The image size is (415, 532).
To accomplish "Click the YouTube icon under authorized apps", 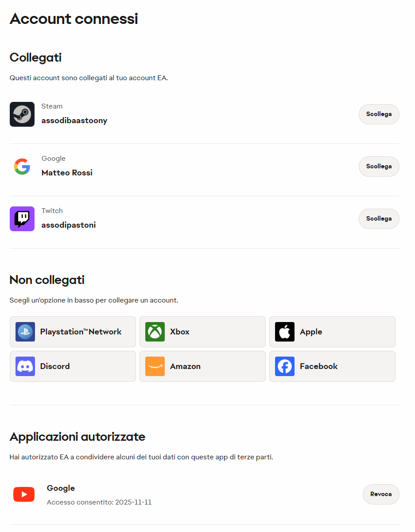I will (24, 494).
